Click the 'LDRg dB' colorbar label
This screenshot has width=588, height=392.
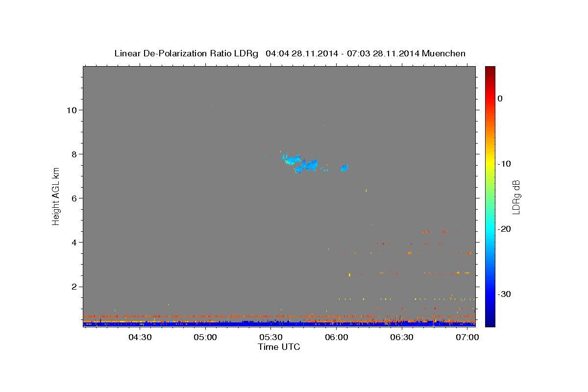(516, 197)
